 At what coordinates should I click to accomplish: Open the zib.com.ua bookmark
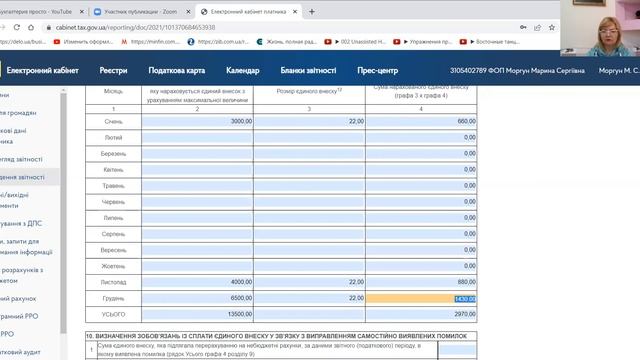[218, 42]
